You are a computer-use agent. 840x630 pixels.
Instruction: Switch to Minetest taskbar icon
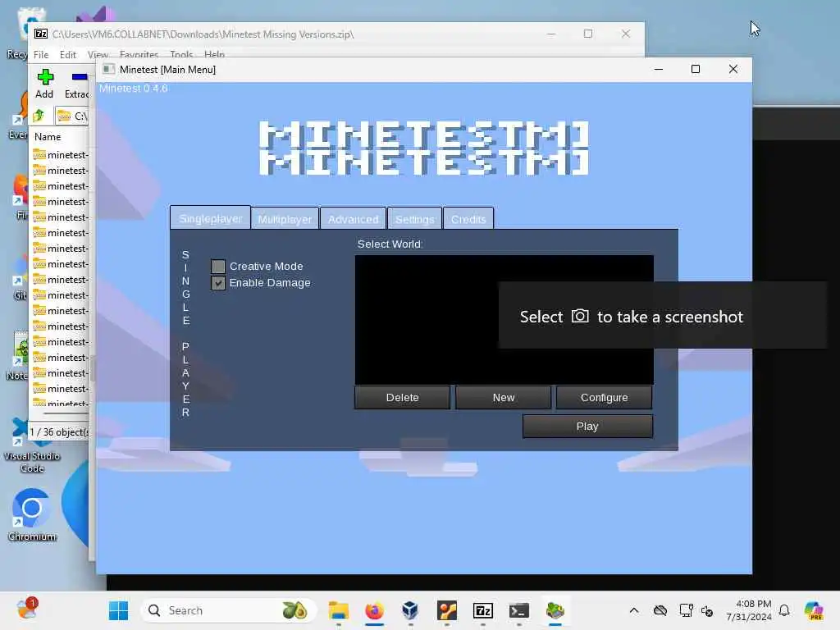(x=555, y=610)
